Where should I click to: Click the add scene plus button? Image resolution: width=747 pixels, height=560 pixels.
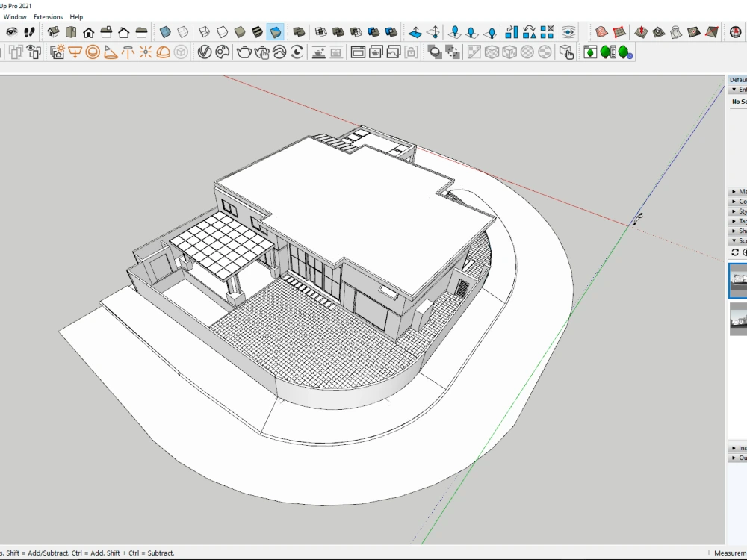point(745,252)
